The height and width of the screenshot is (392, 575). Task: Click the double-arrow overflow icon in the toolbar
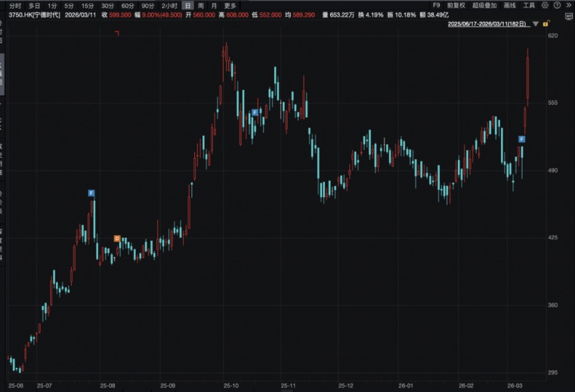(x=568, y=5)
